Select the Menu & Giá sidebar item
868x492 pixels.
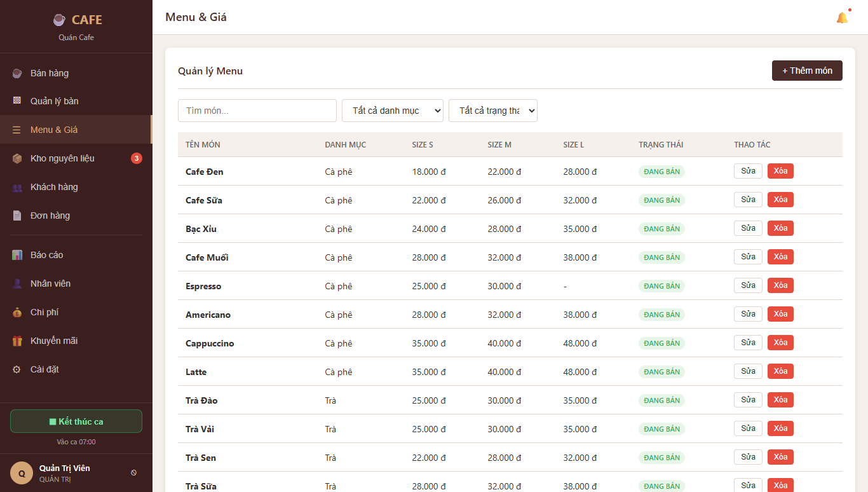[x=76, y=130]
